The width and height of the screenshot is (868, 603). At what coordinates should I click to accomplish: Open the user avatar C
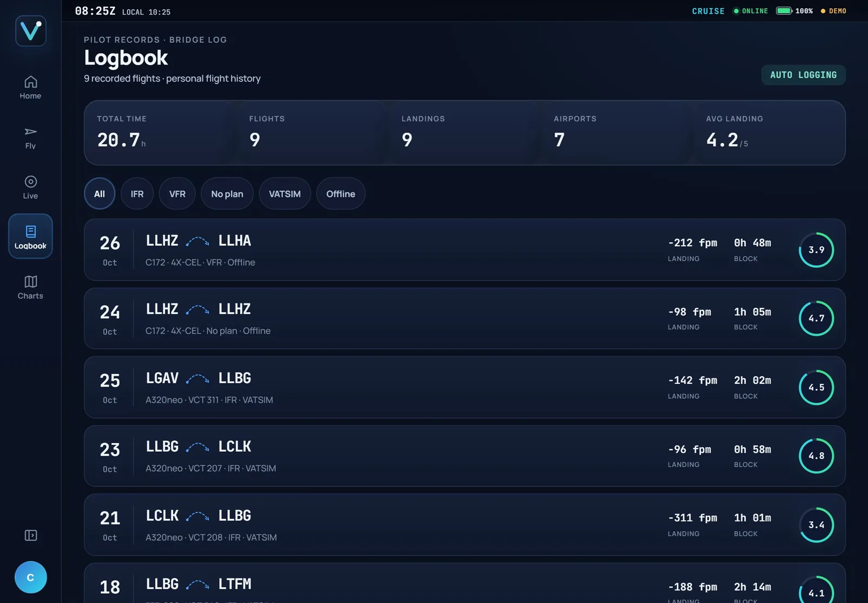30,577
